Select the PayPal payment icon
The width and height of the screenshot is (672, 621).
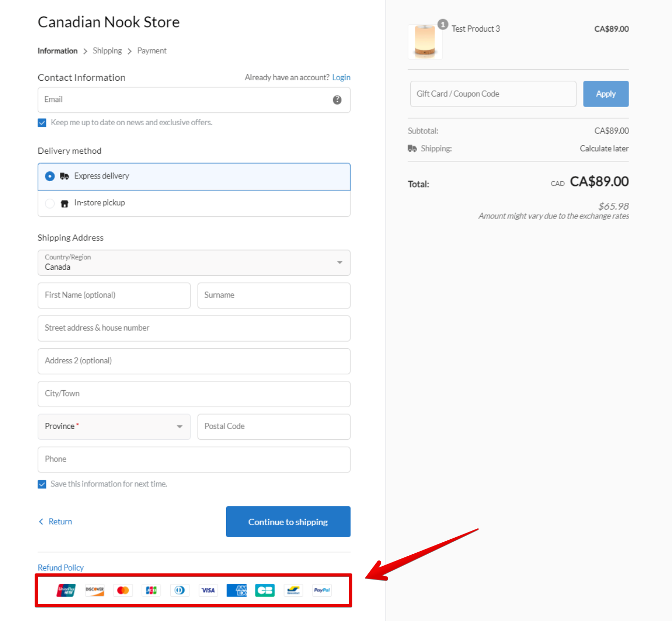[x=321, y=590]
